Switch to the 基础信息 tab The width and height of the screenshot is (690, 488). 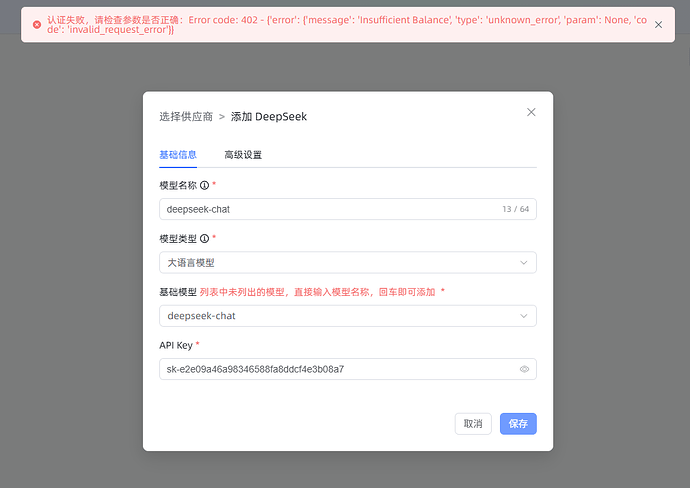pyautogui.click(x=178, y=155)
